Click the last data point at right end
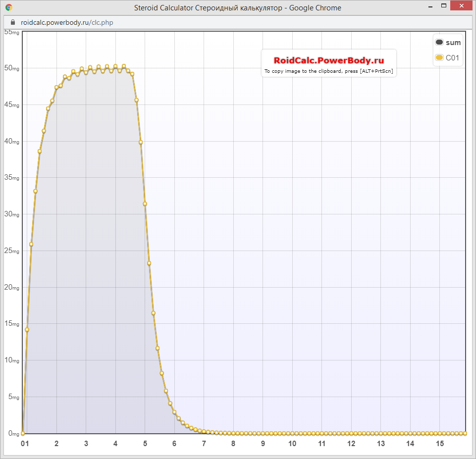 coord(465,433)
